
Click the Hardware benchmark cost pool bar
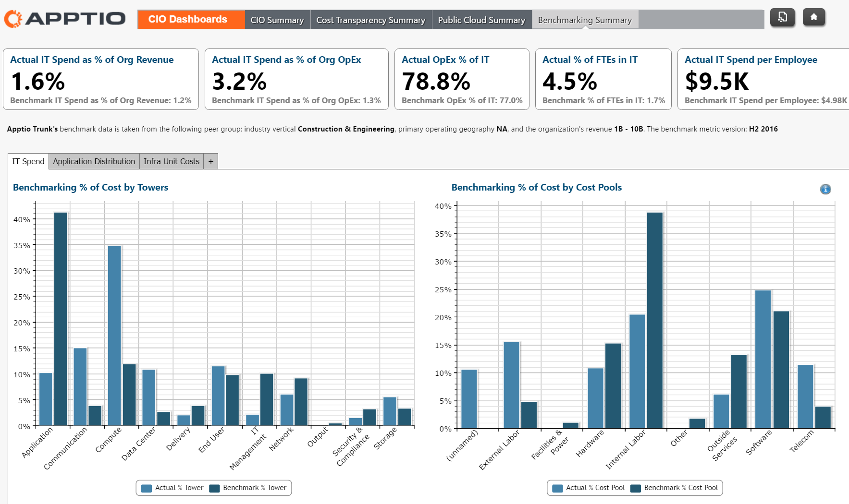613,386
